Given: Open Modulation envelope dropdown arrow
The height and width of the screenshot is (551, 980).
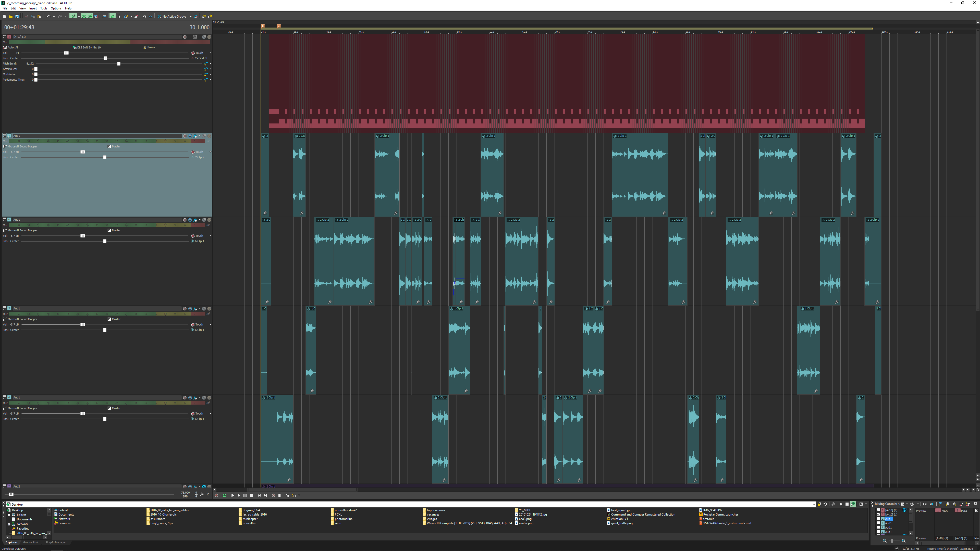Looking at the screenshot, I should coord(210,74).
